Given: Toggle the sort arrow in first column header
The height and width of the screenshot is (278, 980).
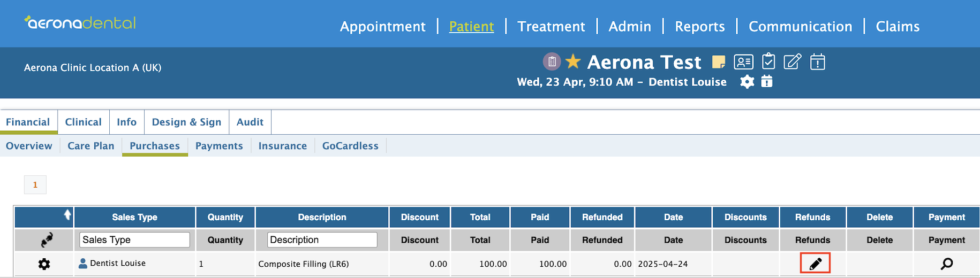Looking at the screenshot, I should coord(67,215).
